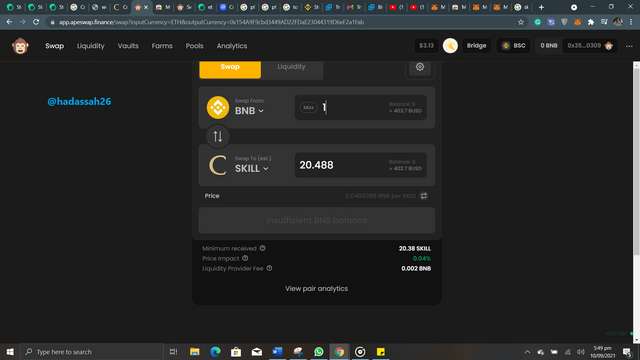The width and height of the screenshot is (640, 360).
Task: Open SKILL token selector dropdown
Action: click(251, 168)
